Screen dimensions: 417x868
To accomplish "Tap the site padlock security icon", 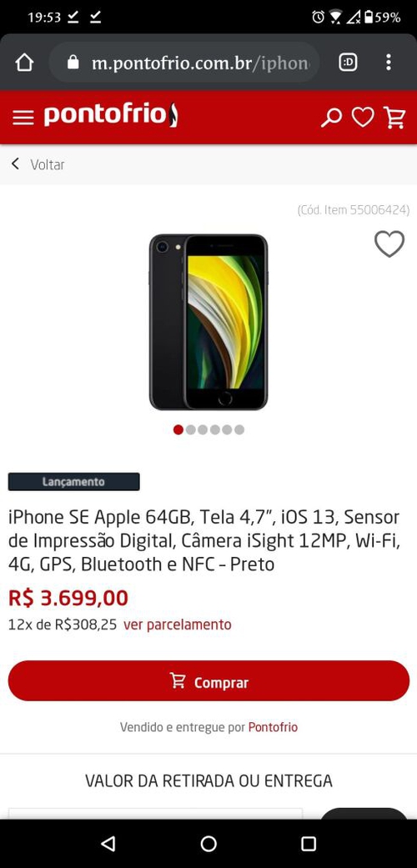I will point(73,63).
